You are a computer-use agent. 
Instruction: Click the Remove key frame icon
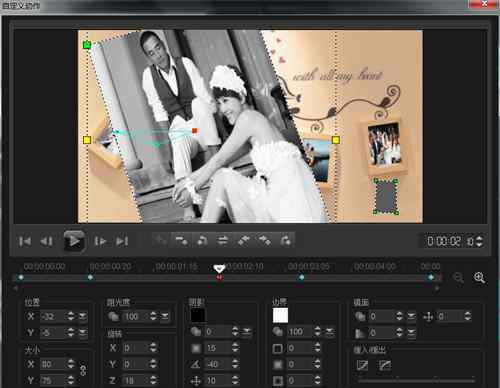pyautogui.click(x=181, y=240)
